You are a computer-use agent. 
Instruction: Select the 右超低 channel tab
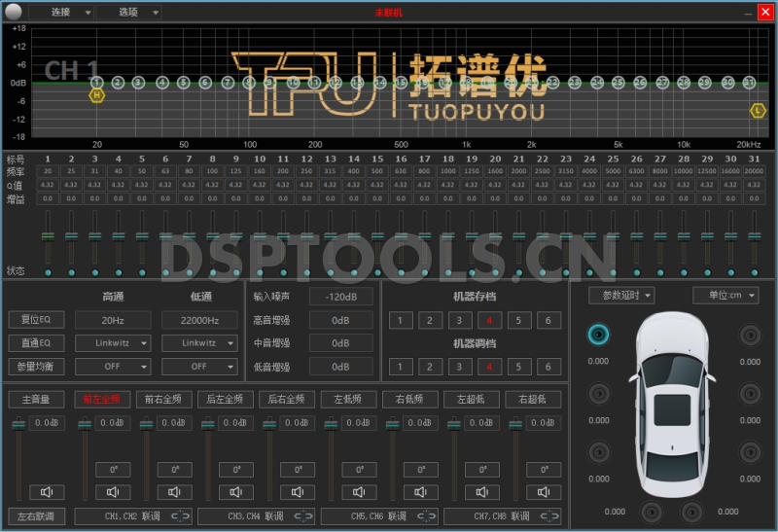pyautogui.click(x=533, y=399)
